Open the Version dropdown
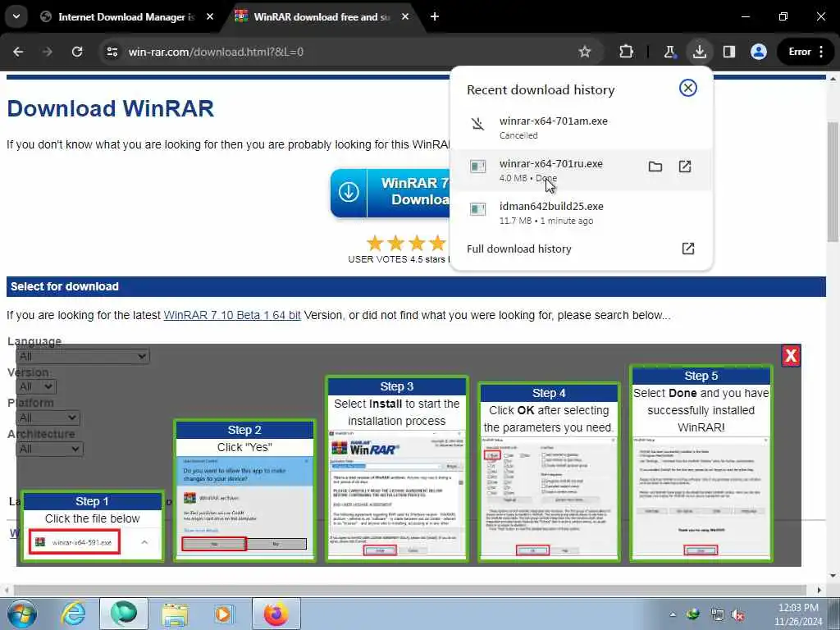Image resolution: width=840 pixels, height=630 pixels. coord(36,387)
